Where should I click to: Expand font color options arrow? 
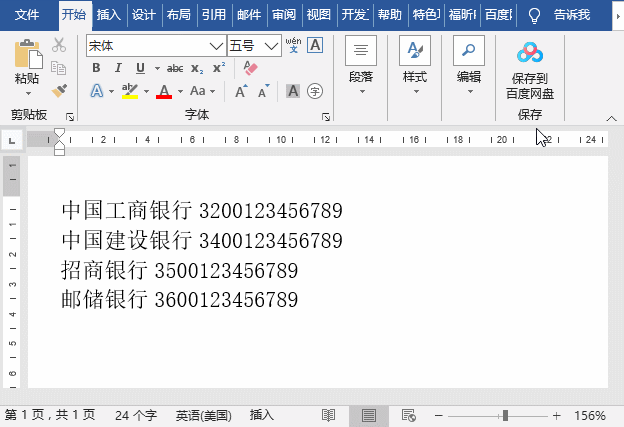(180, 92)
